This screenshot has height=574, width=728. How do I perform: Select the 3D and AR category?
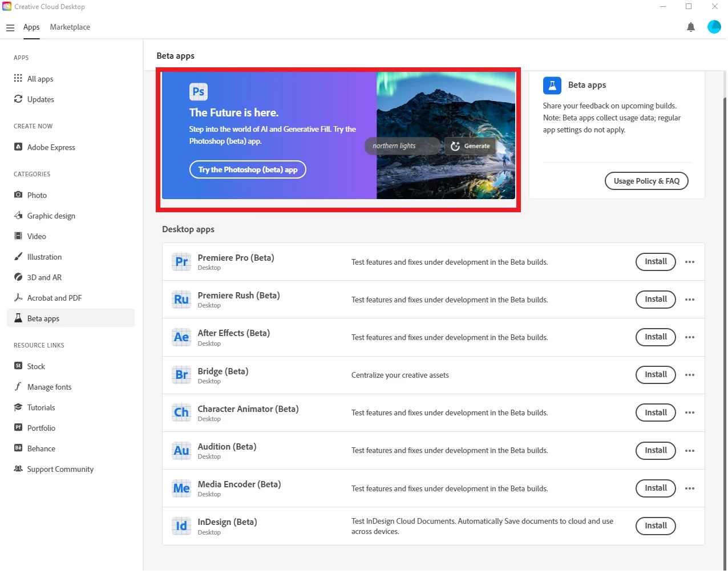[71, 277]
